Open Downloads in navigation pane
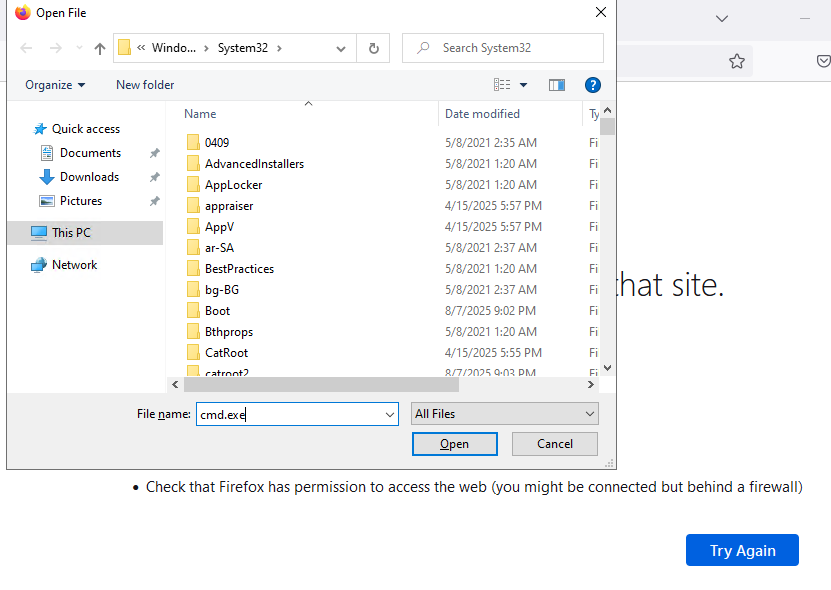Screen dimensions: 831x590 coord(89,177)
